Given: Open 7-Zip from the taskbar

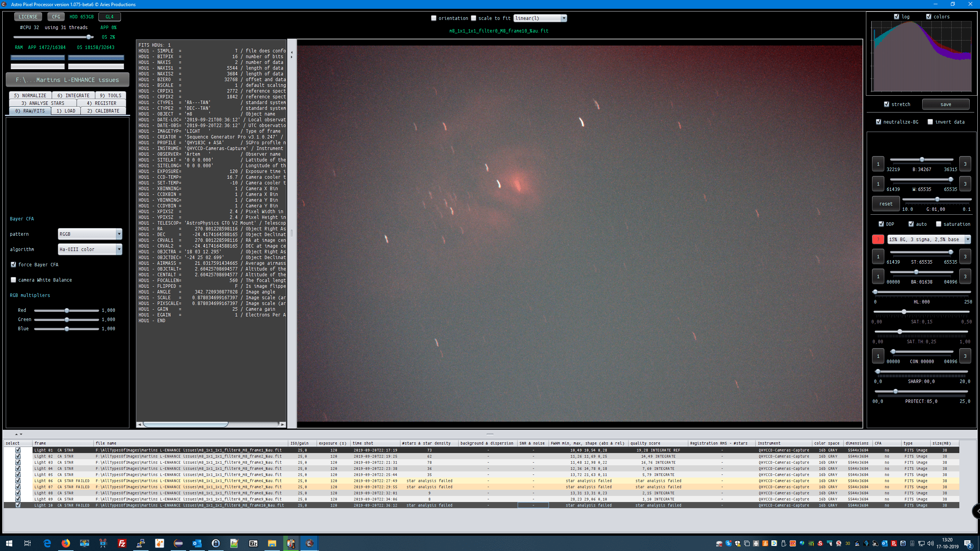Looking at the screenshot, I should point(253,543).
